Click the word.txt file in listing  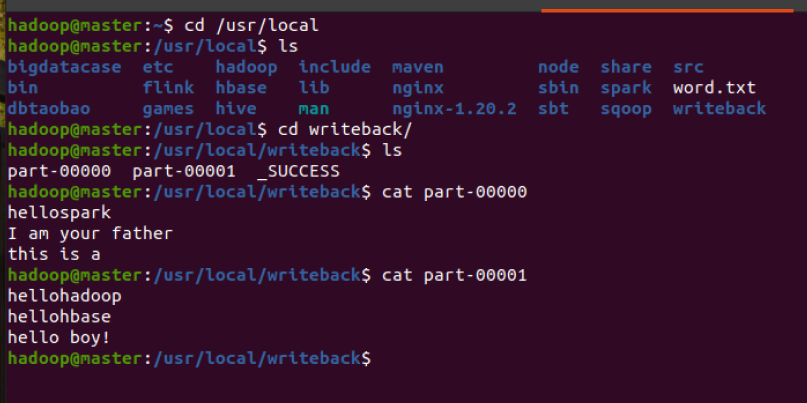click(x=714, y=88)
